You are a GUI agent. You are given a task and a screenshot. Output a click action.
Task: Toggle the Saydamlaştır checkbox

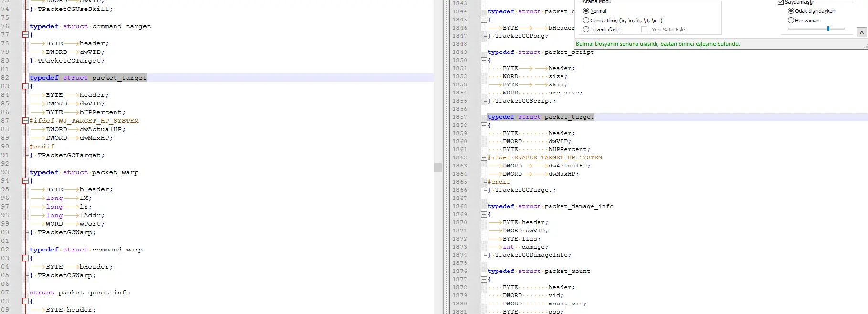pyautogui.click(x=781, y=2)
